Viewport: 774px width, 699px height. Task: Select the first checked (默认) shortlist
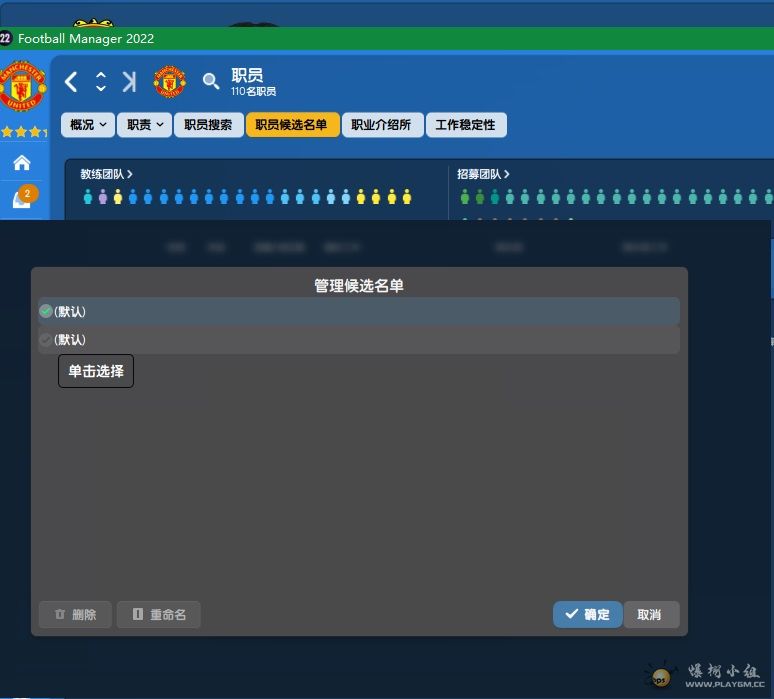coord(358,311)
